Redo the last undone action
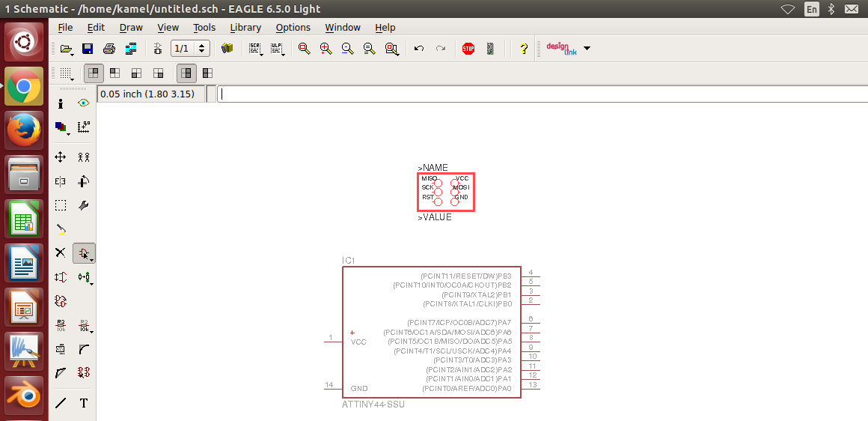 point(441,49)
